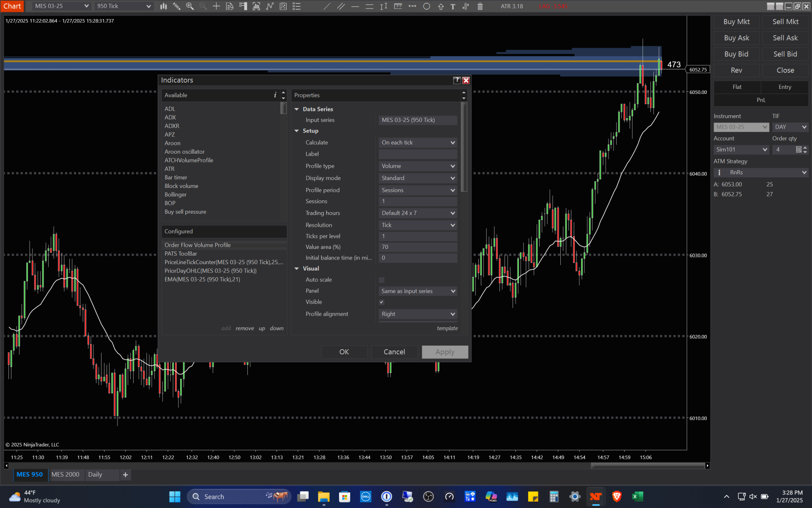The height and width of the screenshot is (508, 812).
Task: Select the drawing tools pencil icon
Action: (177, 6)
